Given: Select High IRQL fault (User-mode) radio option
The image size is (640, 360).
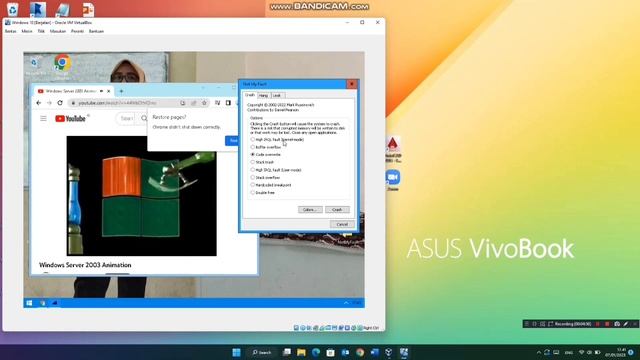Looking at the screenshot, I should (x=276, y=170).
